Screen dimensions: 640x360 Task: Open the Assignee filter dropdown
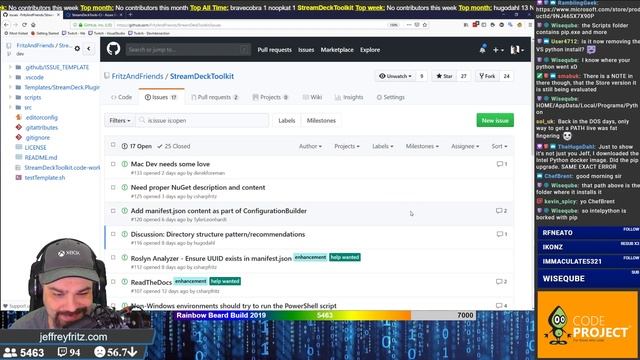click(x=465, y=146)
